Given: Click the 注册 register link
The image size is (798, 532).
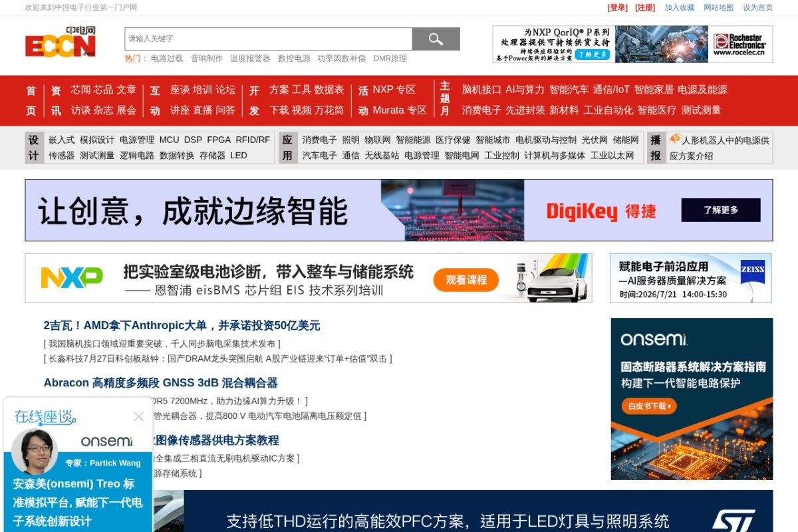Looking at the screenshot, I should click(645, 7).
